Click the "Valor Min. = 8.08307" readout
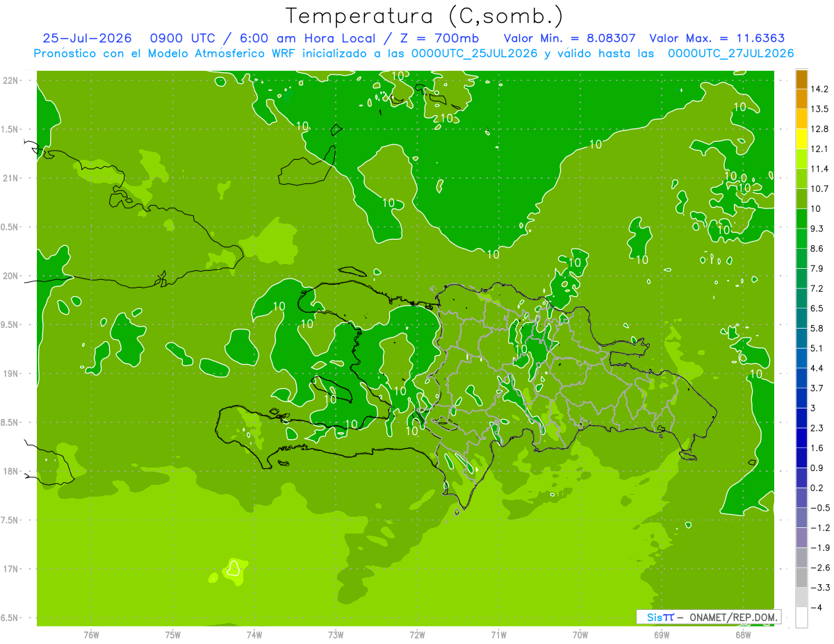The width and height of the screenshot is (834, 644). (569, 38)
